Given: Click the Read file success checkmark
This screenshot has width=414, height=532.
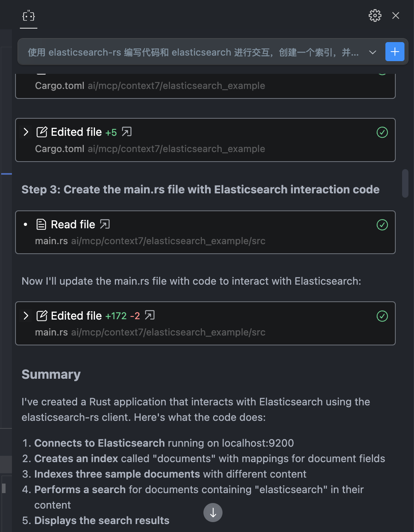Looking at the screenshot, I should pyautogui.click(x=382, y=225).
